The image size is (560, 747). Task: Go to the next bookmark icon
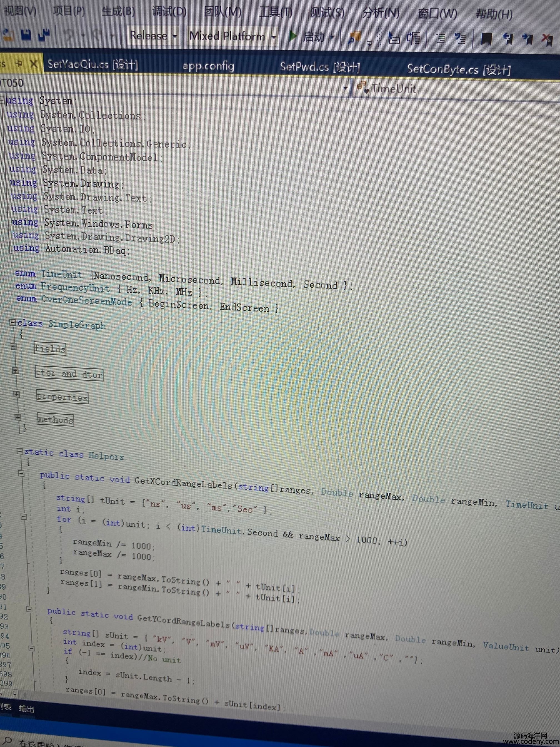(x=527, y=39)
